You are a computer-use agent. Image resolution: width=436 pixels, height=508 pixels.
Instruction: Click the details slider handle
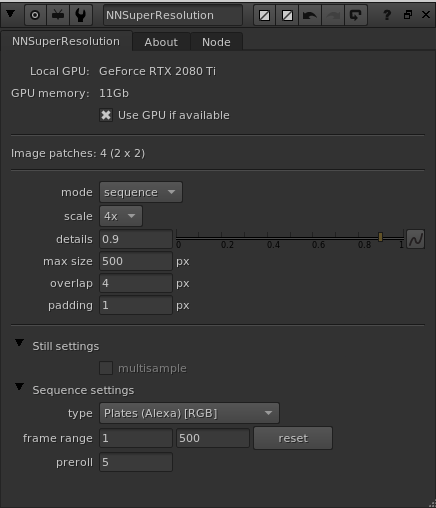[x=380, y=237]
